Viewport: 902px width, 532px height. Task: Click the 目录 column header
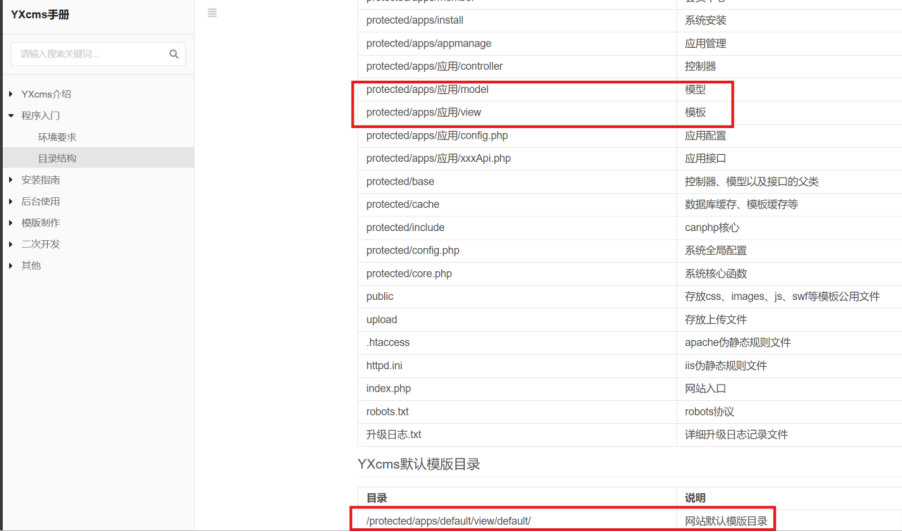pyautogui.click(x=517, y=497)
